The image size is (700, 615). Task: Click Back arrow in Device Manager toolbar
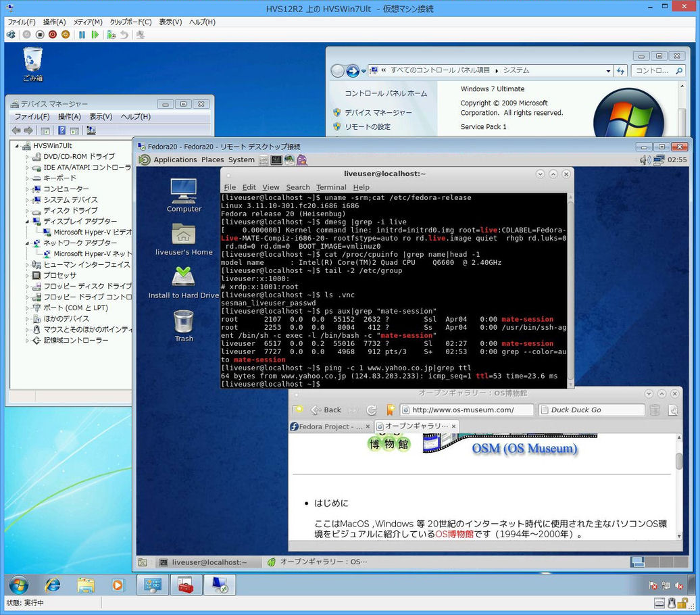16,130
